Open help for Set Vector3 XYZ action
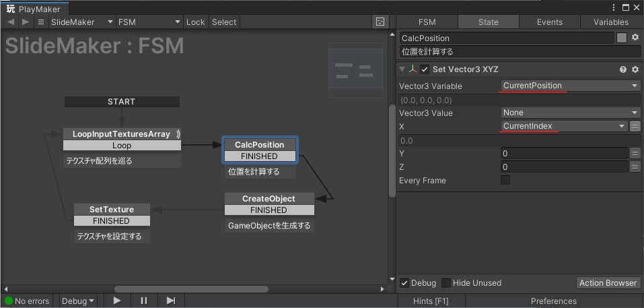The image size is (644, 308). click(x=623, y=69)
